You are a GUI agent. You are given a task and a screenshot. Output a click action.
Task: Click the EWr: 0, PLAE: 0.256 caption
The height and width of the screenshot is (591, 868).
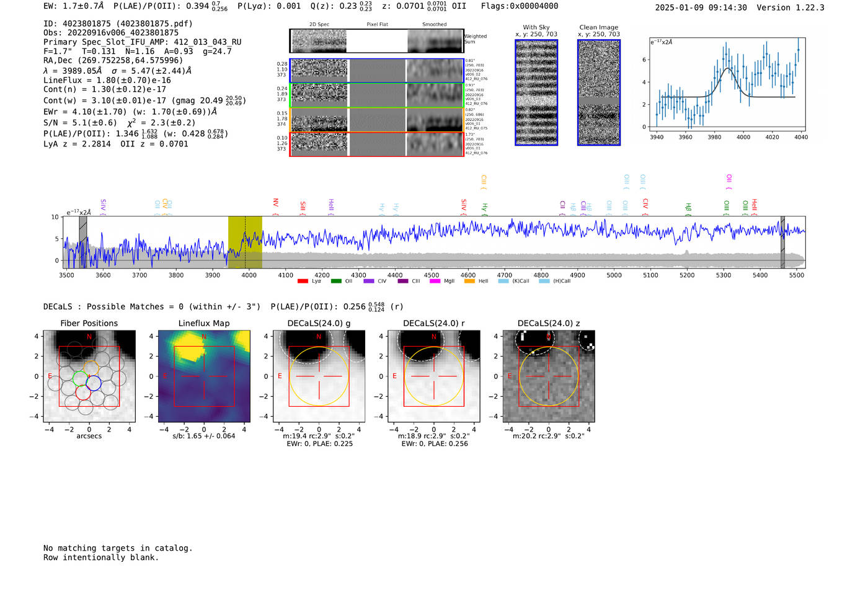(435, 444)
